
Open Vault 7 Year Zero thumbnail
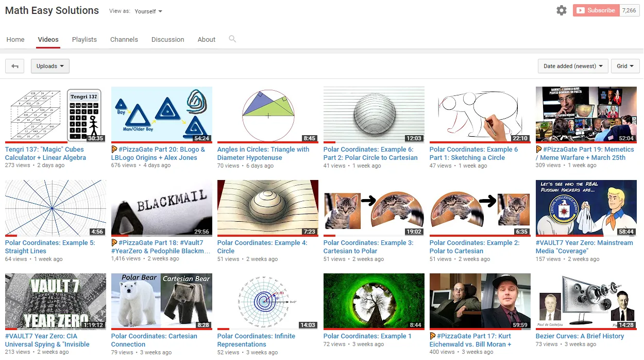click(x=56, y=301)
